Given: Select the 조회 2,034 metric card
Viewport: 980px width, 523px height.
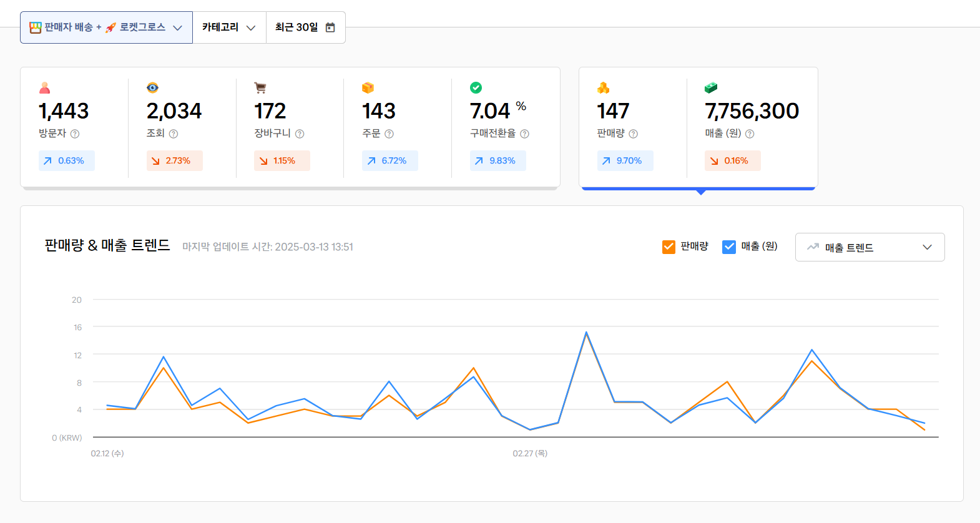Looking at the screenshot, I should click(x=182, y=128).
